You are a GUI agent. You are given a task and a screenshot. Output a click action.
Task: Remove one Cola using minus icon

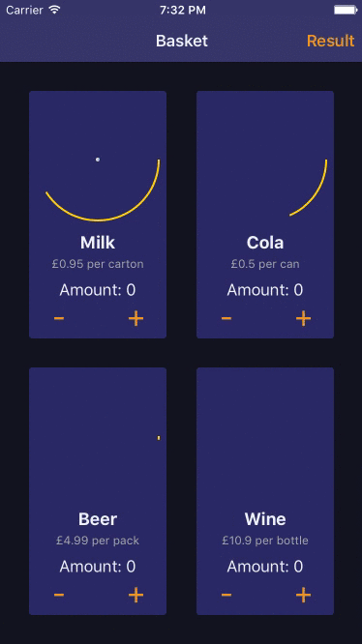(226, 318)
